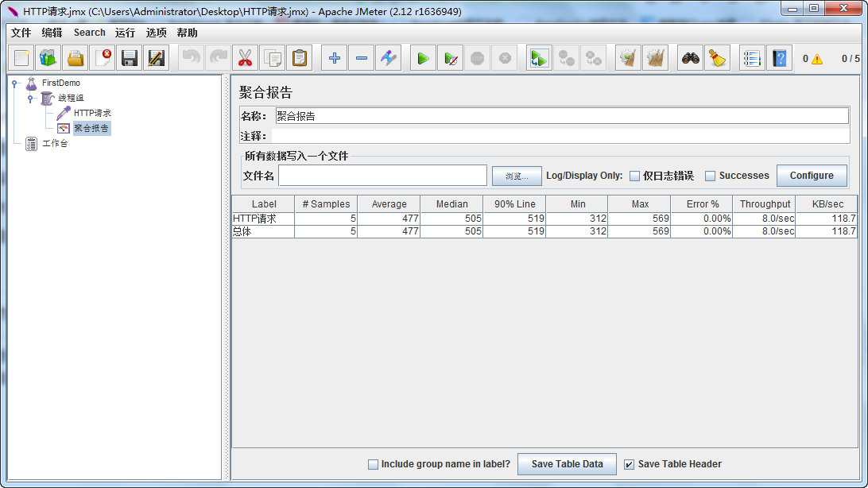The image size is (868, 488).
Task: Open the 文件 menu
Action: pyautogui.click(x=21, y=33)
